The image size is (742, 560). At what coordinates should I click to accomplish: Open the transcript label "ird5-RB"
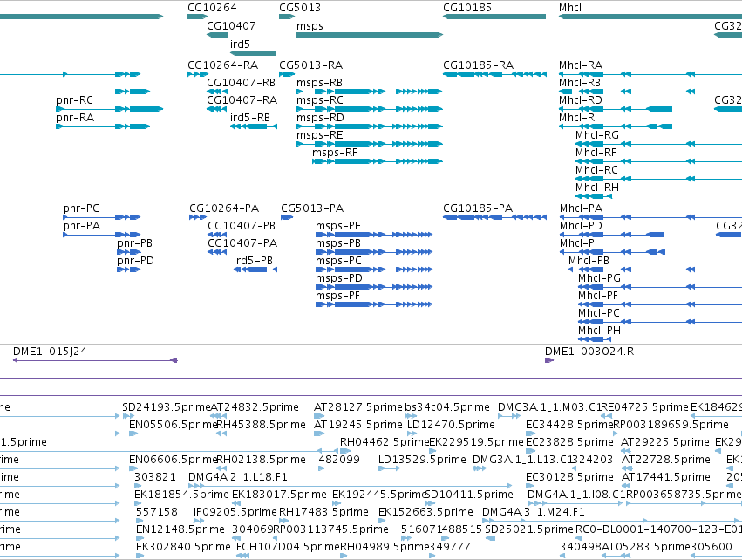pyautogui.click(x=250, y=118)
